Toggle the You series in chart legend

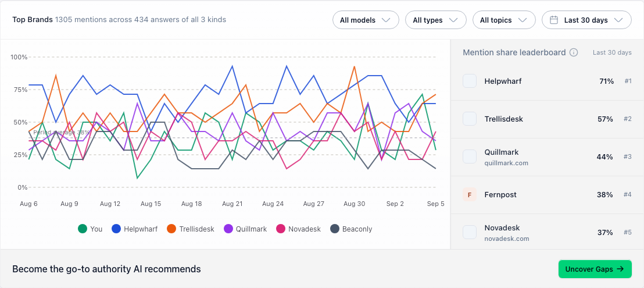click(x=90, y=229)
